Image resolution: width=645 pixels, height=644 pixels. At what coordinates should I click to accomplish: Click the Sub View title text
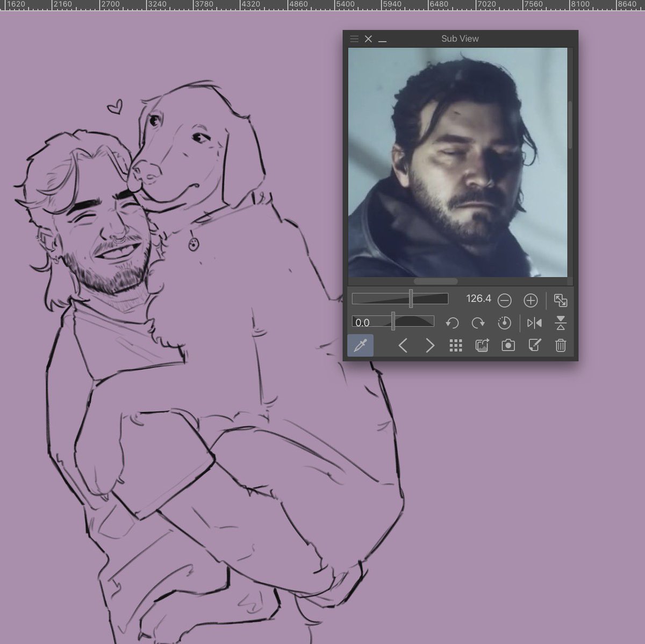tap(460, 39)
